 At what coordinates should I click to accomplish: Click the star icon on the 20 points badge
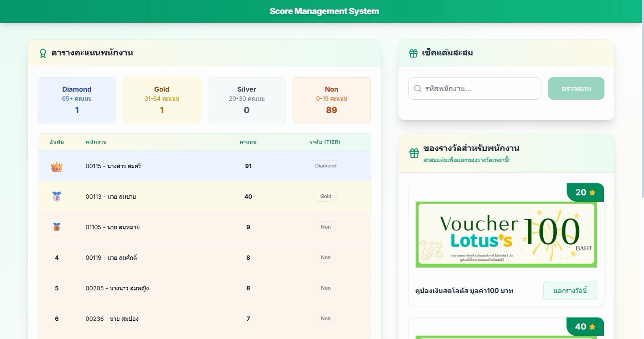click(x=592, y=193)
